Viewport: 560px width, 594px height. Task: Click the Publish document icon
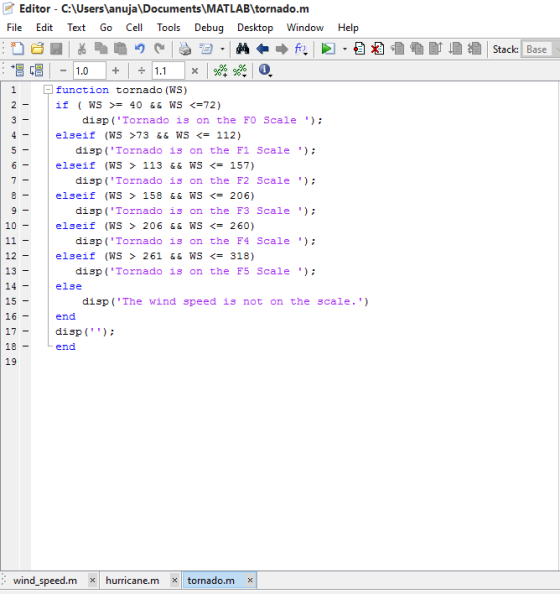[x=206, y=49]
